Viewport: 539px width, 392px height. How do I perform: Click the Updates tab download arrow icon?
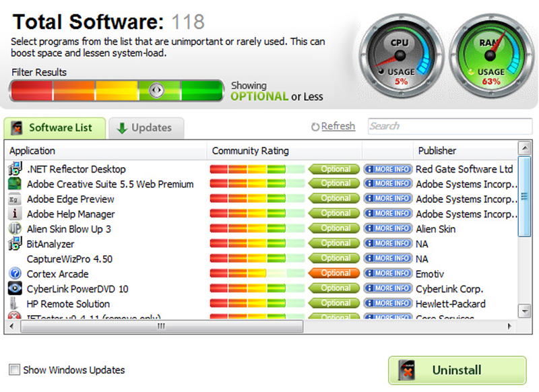[122, 128]
